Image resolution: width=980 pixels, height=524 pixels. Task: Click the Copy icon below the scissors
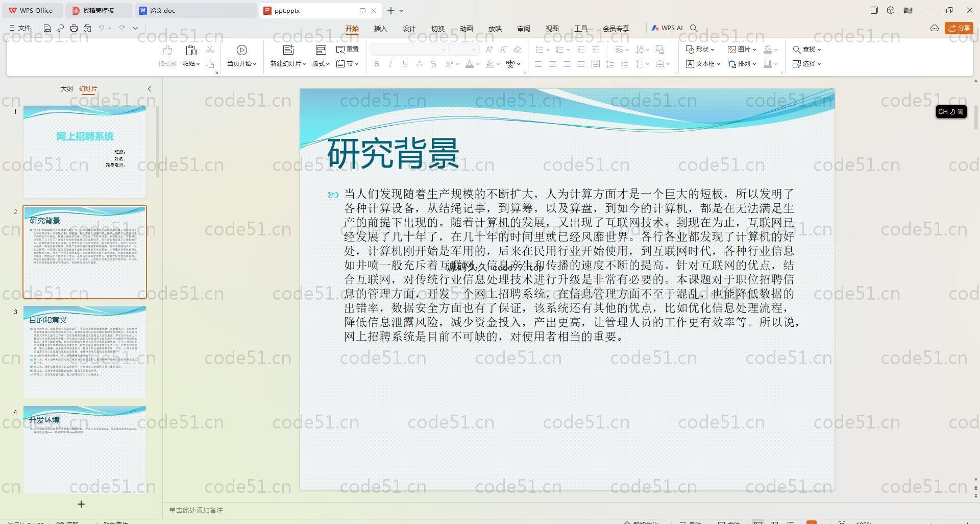pos(210,64)
